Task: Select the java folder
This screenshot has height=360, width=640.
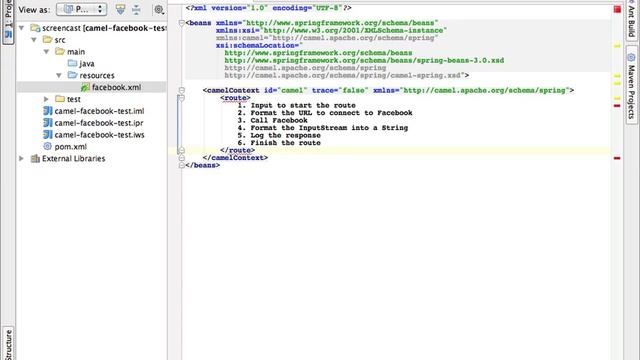Action: [x=87, y=63]
